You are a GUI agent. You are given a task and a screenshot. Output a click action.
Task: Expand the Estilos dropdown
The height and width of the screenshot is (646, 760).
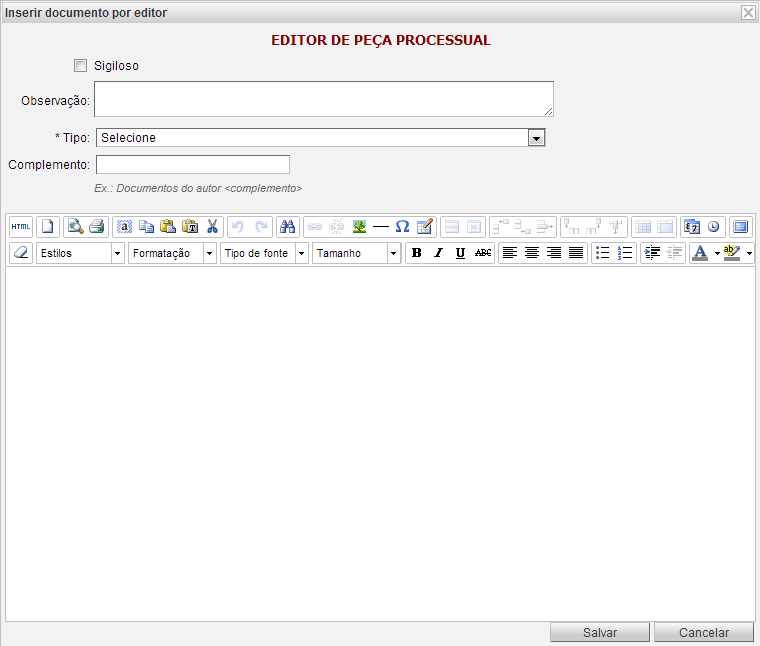pyautogui.click(x=117, y=253)
